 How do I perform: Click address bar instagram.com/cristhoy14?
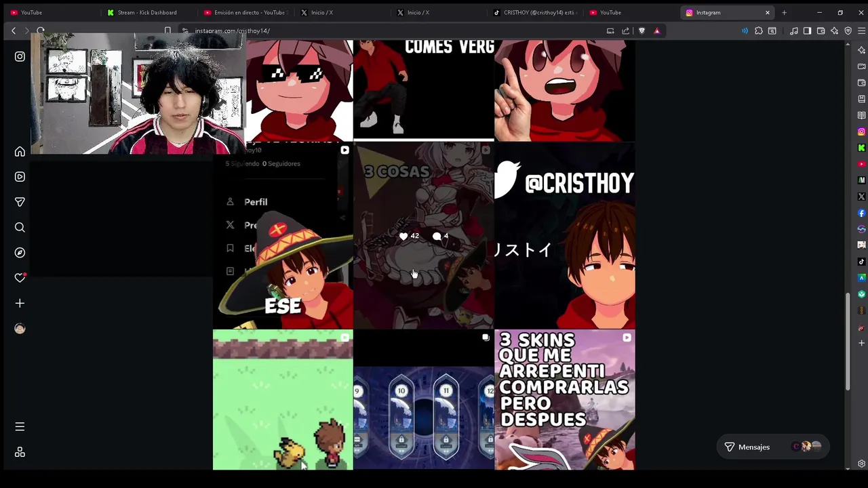(x=232, y=30)
